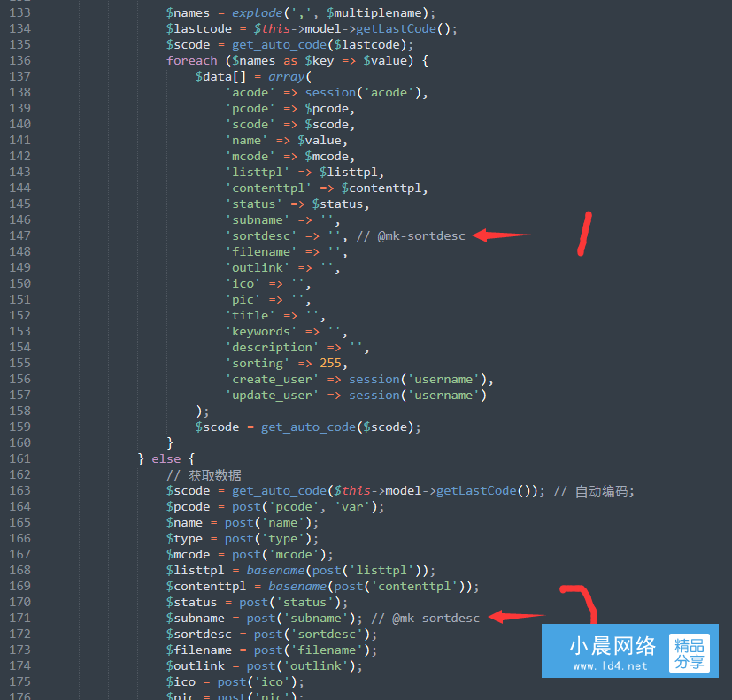Click the $name variable on line 165
Viewport: 732px width, 700px height.
(x=184, y=523)
